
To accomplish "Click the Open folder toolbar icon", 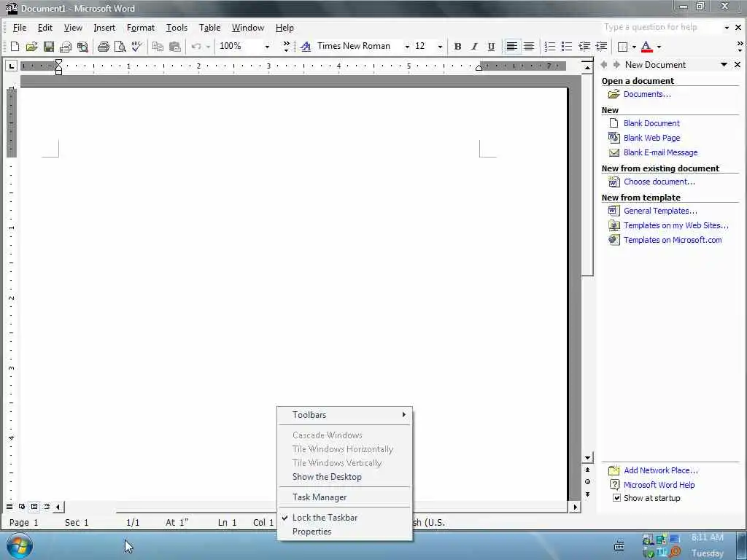I will (x=31, y=46).
